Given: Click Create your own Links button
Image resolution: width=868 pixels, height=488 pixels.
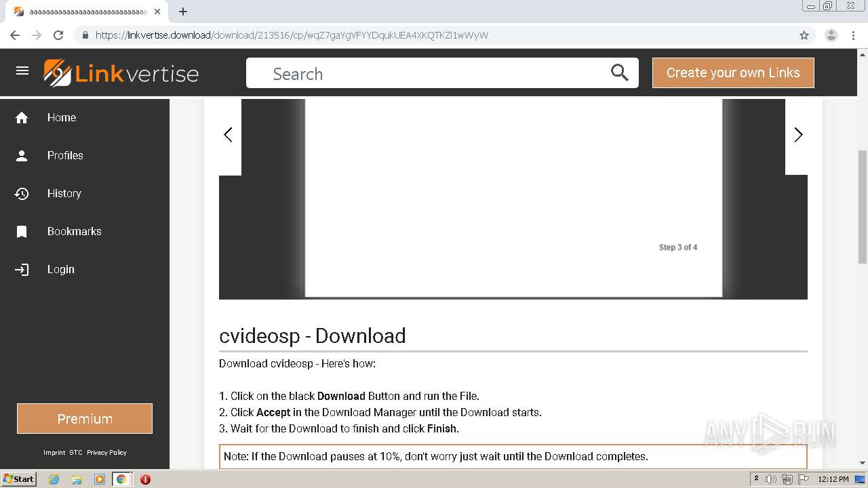Looking at the screenshot, I should click(733, 73).
